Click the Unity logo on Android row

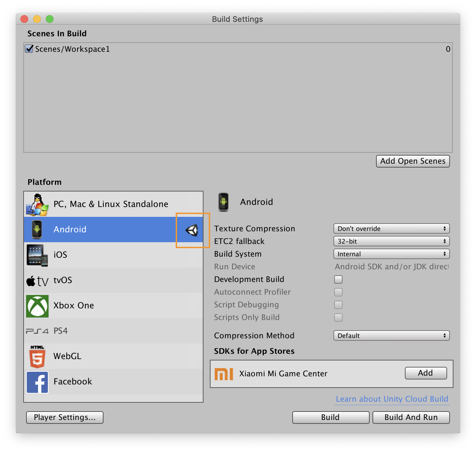pos(192,230)
